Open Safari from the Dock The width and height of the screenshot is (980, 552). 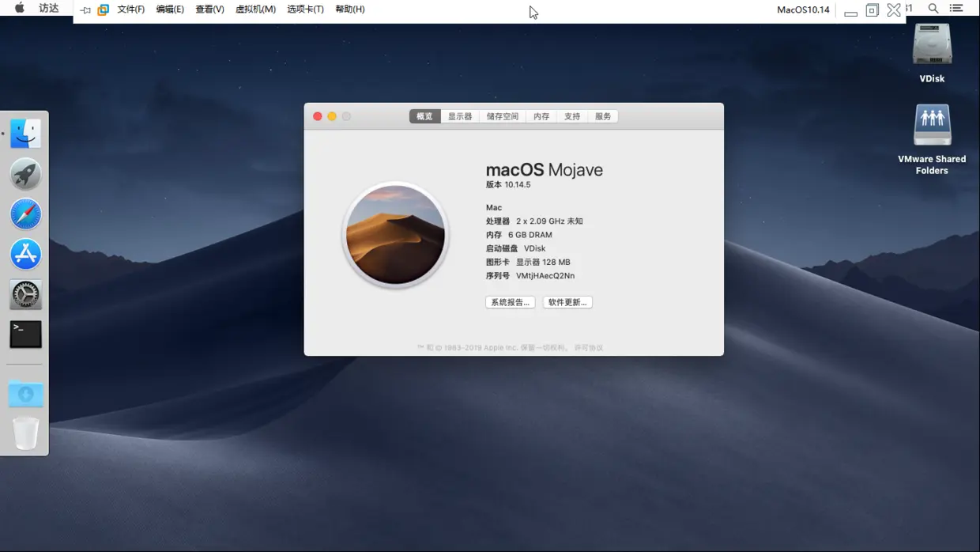click(x=25, y=214)
